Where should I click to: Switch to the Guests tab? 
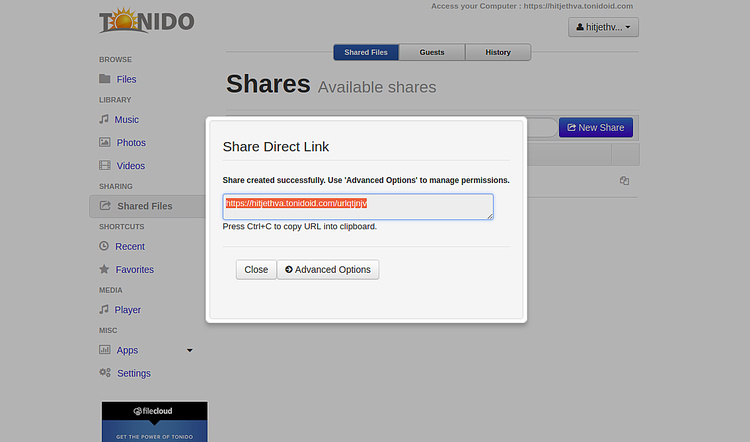pyautogui.click(x=432, y=52)
